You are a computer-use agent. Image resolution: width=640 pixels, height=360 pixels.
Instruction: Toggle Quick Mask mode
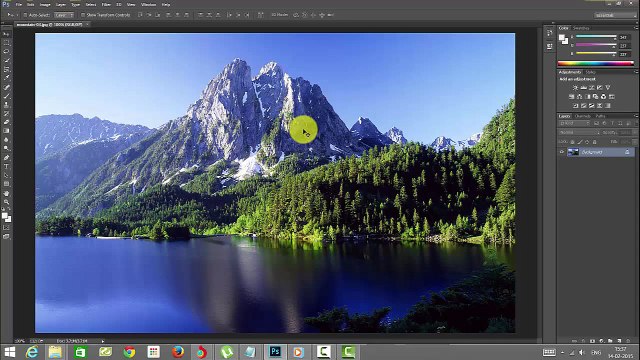pos(6,227)
